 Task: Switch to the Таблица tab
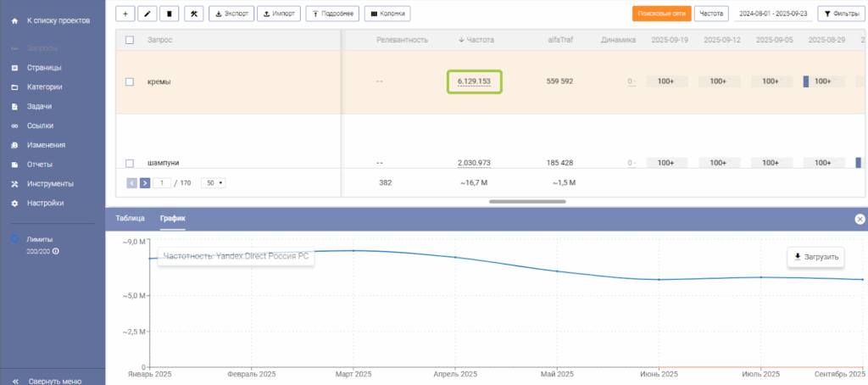coord(130,219)
